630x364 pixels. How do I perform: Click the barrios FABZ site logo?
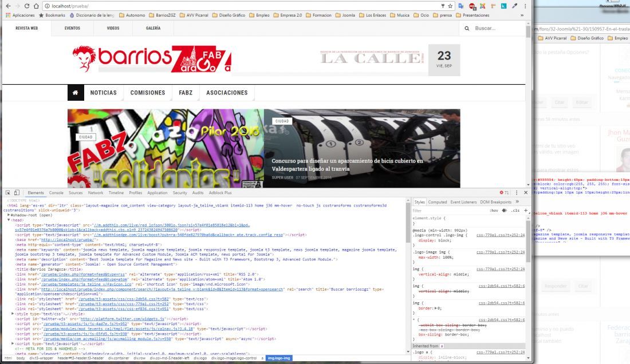click(x=151, y=59)
